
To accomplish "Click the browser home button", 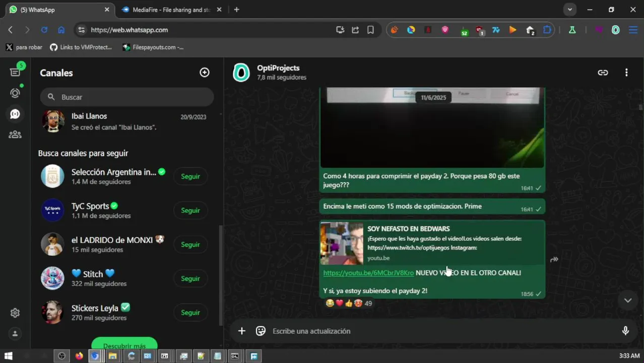I will [x=61, y=30].
